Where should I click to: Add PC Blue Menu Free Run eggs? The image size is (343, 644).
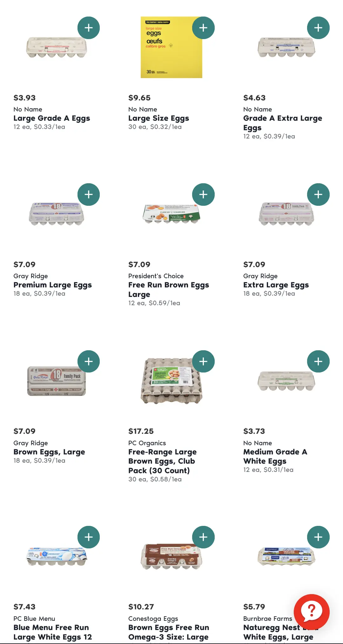[x=89, y=537]
